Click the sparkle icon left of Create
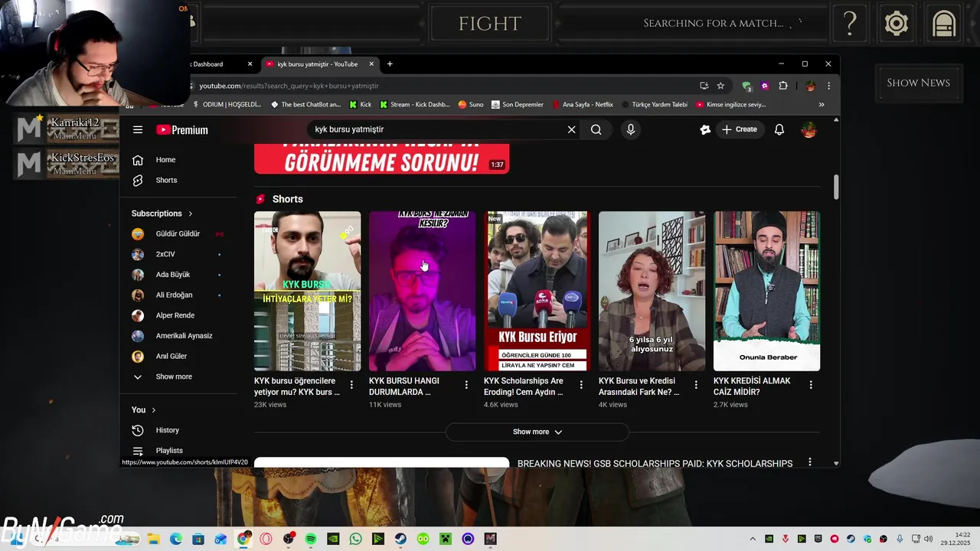Viewport: 980px width, 551px height. click(x=705, y=130)
